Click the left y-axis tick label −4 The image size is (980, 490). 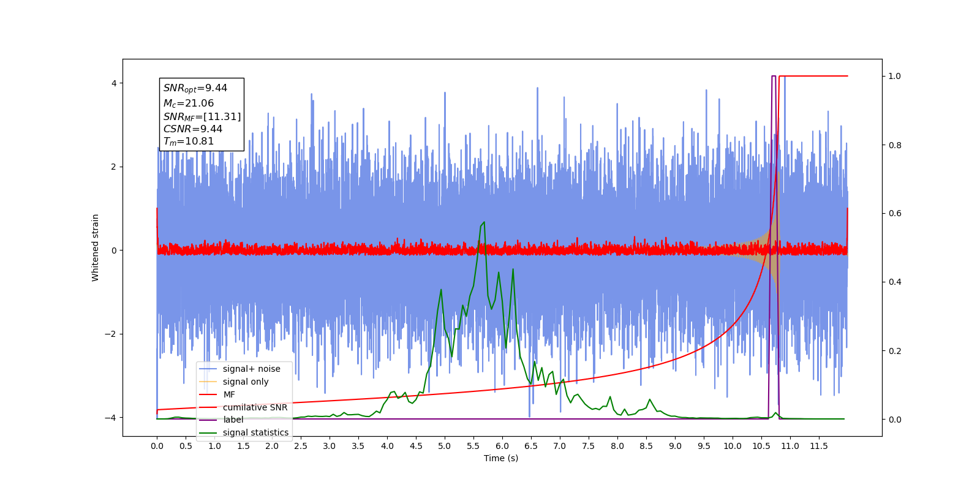tap(111, 418)
